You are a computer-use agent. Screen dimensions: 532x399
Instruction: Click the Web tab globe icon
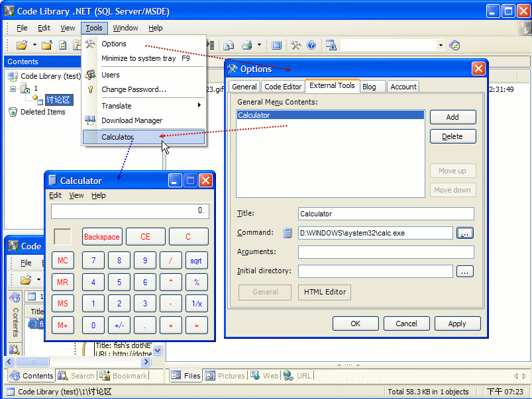(255, 375)
